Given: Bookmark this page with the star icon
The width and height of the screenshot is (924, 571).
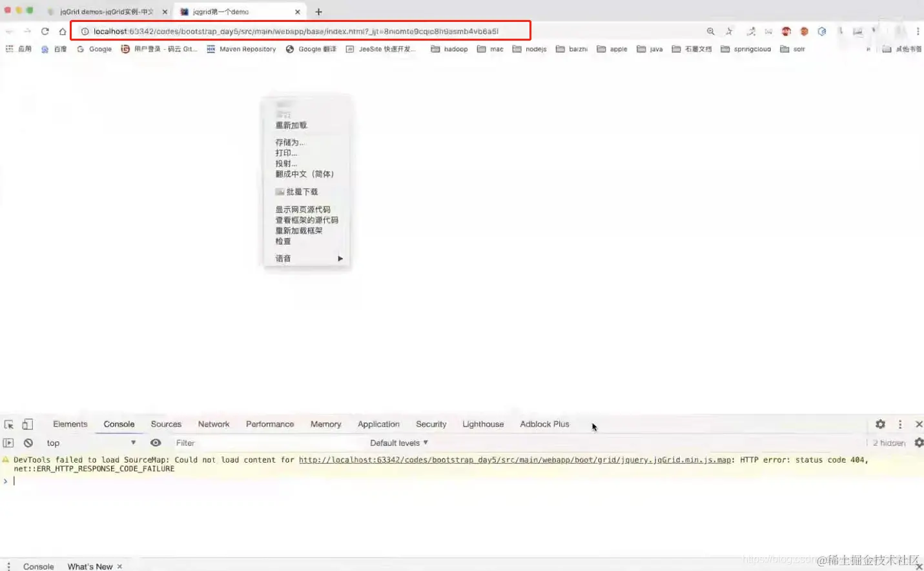Looking at the screenshot, I should (x=729, y=31).
